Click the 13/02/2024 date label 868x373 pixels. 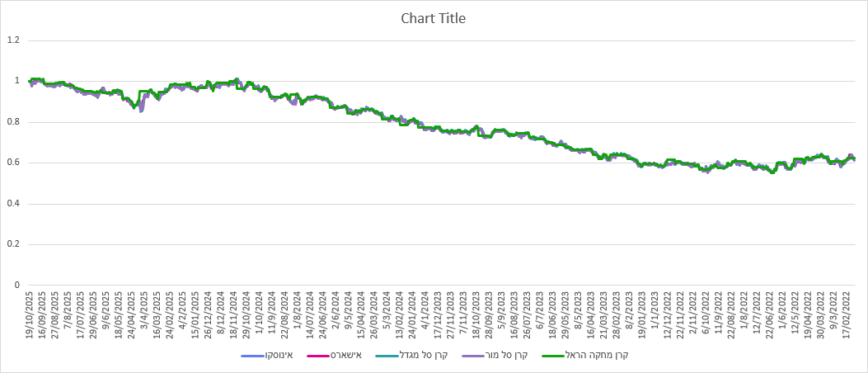pyautogui.click(x=401, y=314)
